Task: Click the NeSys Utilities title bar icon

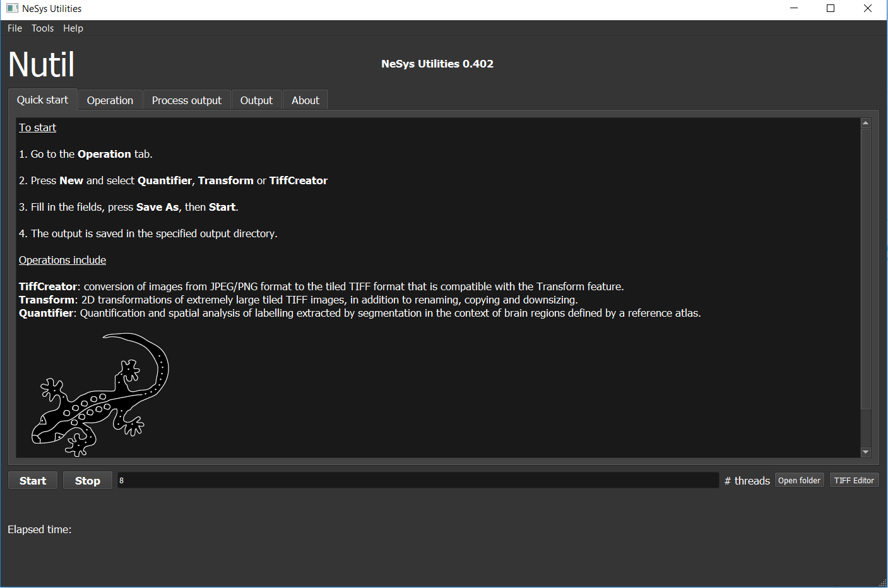Action: tap(12, 9)
